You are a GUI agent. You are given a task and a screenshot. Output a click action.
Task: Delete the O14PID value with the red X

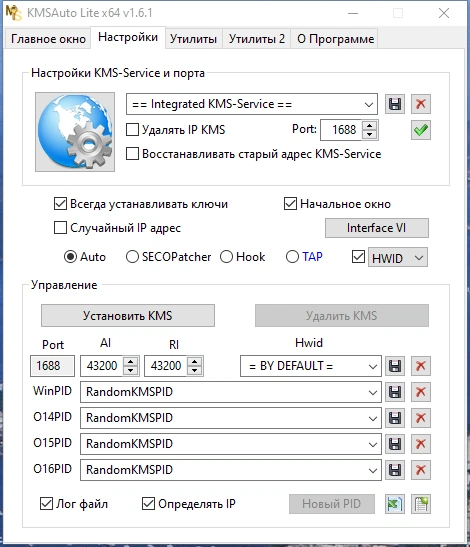click(x=421, y=418)
